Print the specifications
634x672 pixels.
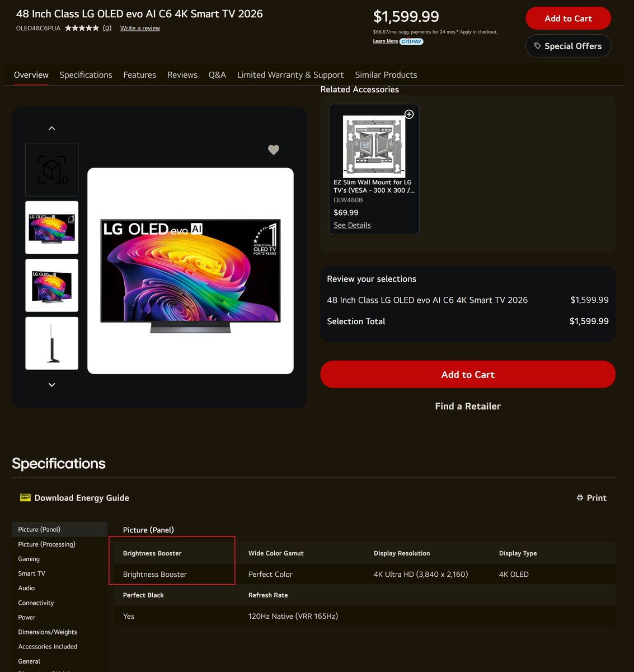click(591, 498)
